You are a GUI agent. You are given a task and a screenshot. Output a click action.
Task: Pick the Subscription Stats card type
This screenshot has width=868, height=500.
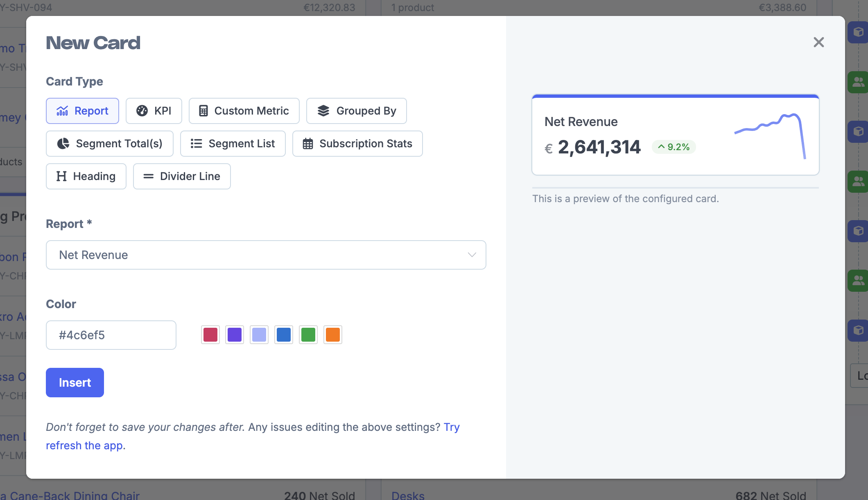[357, 144]
